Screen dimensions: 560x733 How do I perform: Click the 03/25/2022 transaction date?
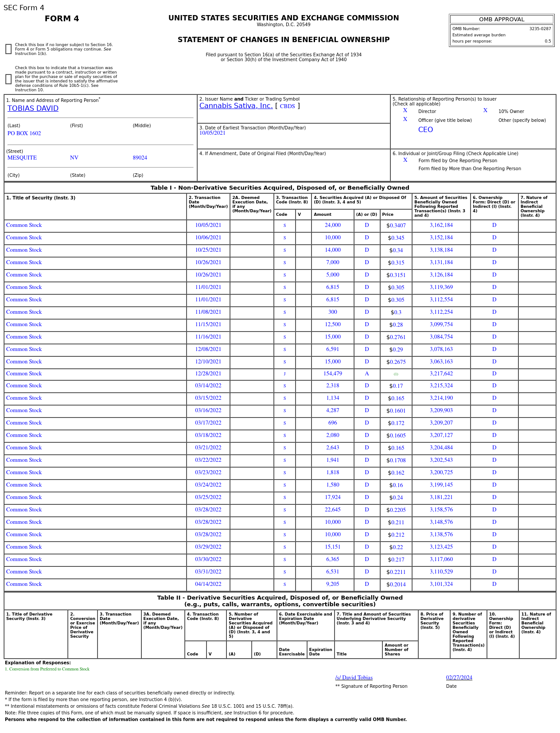tap(208, 498)
